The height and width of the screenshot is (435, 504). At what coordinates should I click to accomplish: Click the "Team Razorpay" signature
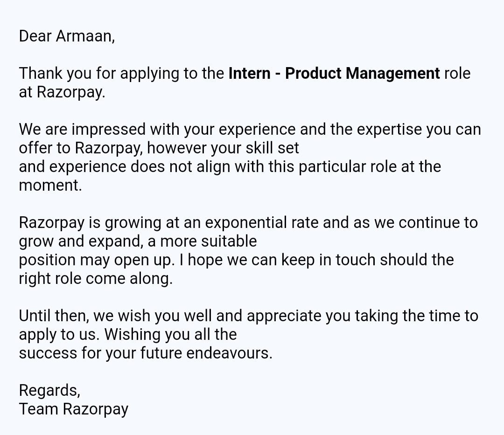[x=73, y=409]
